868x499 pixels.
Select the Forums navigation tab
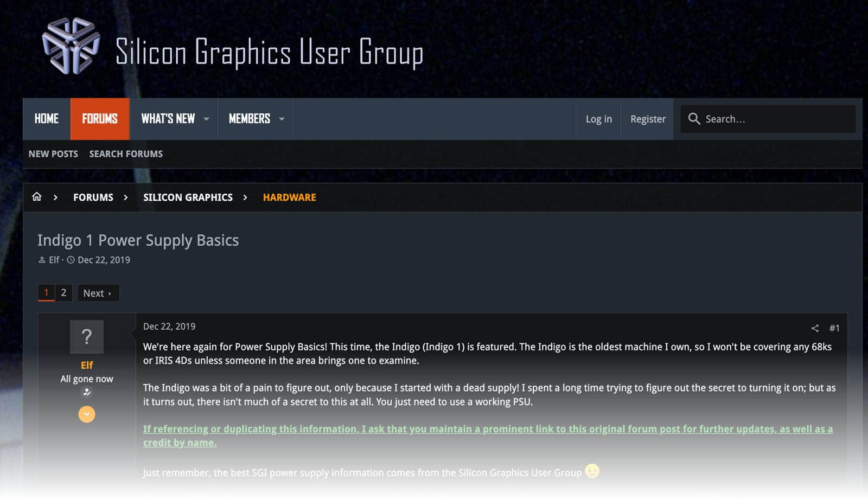click(100, 119)
